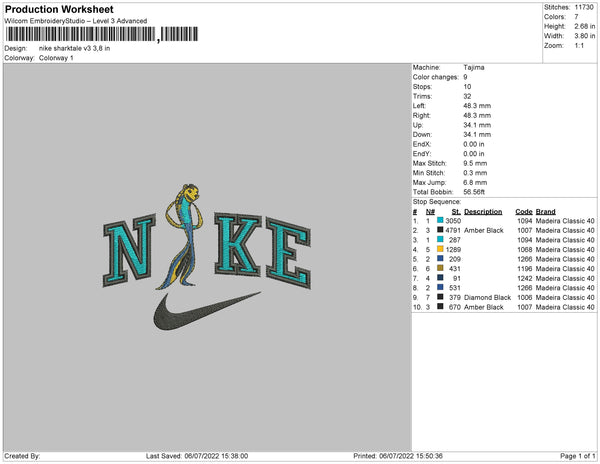Image resolution: width=600 pixels, height=464 pixels.
Task: Click the 'Created By:' footer label
Action: tap(22, 456)
